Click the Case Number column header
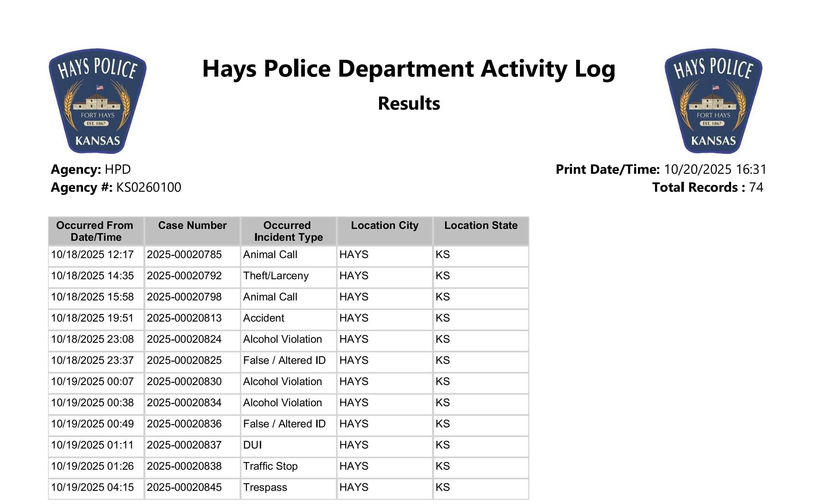Image resolution: width=818 pixels, height=504 pixels. (x=192, y=226)
